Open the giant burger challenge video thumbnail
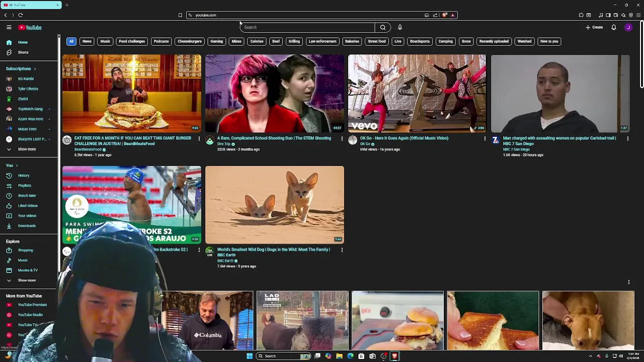Screen dimensions: 644x362 132,94
